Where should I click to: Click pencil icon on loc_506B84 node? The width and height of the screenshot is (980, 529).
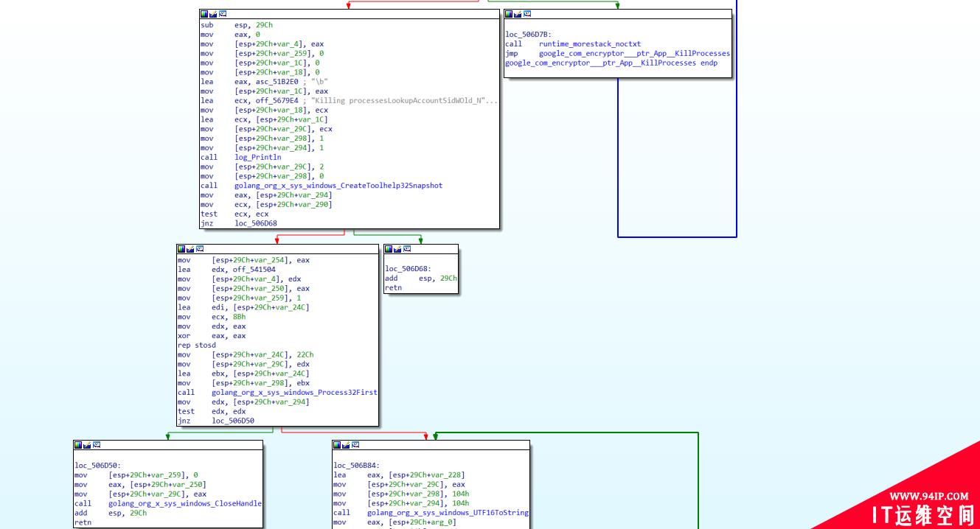point(346,445)
